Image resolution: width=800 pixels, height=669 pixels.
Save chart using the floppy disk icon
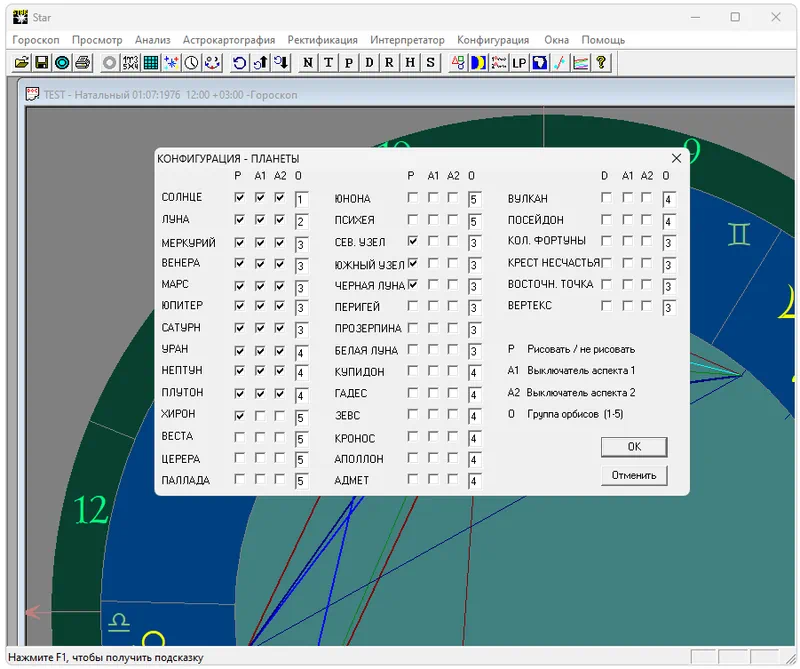[x=42, y=63]
